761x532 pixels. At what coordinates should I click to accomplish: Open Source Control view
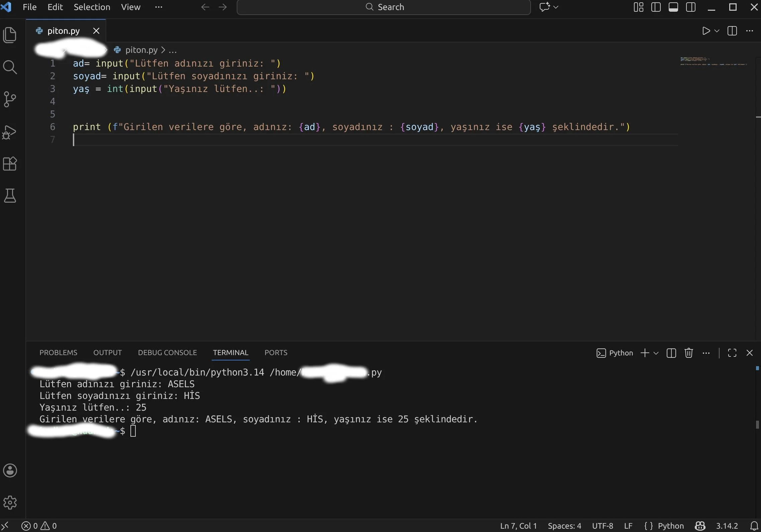(x=10, y=99)
